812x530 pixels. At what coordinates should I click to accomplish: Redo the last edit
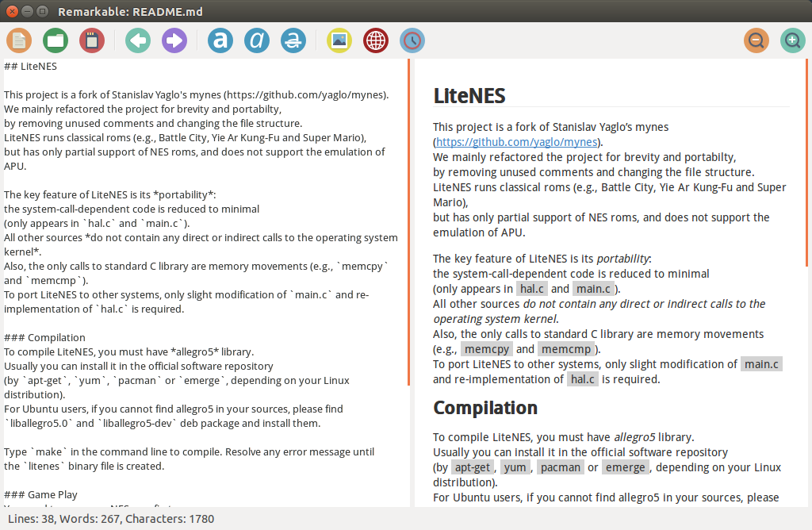click(174, 40)
